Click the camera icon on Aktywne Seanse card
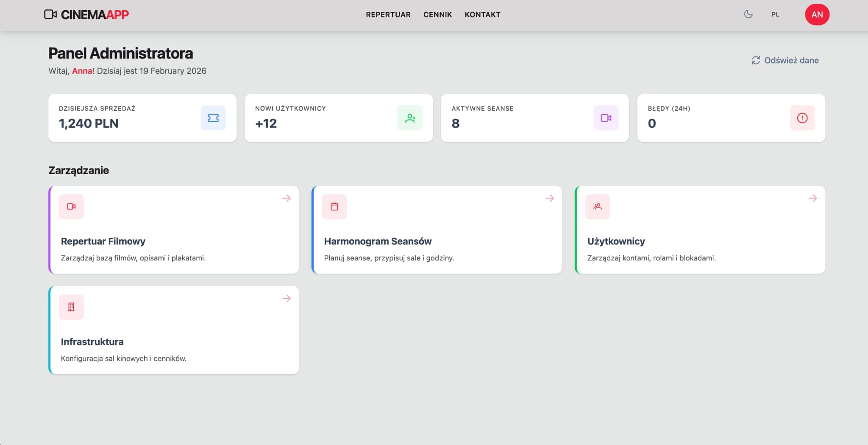Screen dimensions: 868x445 pyautogui.click(x=606, y=118)
